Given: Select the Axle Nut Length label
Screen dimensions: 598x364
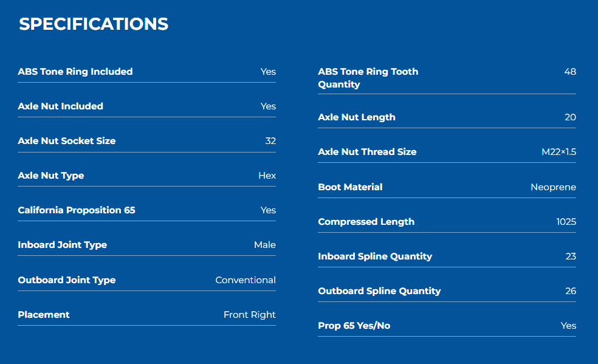Looking at the screenshot, I should [x=357, y=117].
